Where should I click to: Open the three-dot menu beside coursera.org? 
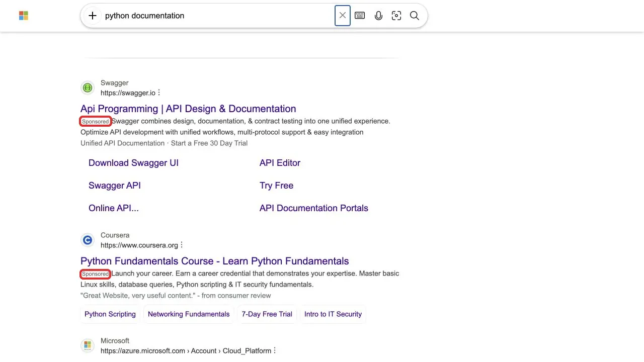click(182, 245)
